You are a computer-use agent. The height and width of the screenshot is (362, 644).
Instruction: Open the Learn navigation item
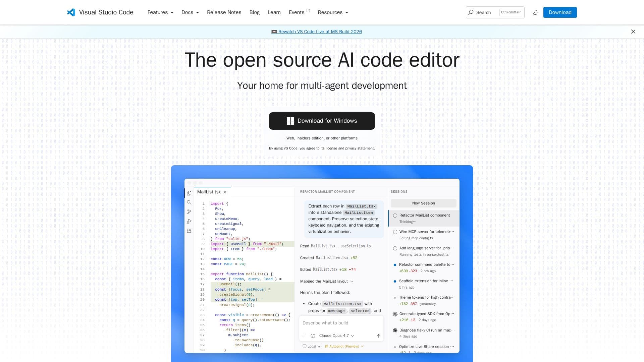[x=274, y=12]
